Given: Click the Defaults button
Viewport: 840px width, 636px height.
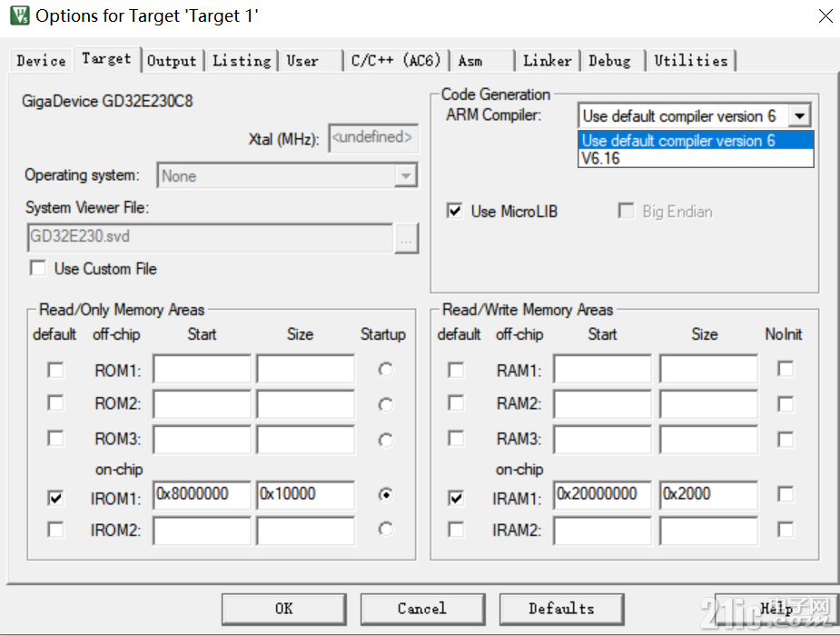Looking at the screenshot, I should pos(561,609).
